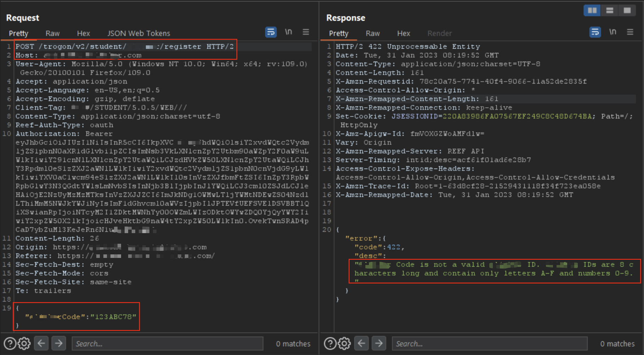Open help icon under Request panel

click(x=10, y=343)
